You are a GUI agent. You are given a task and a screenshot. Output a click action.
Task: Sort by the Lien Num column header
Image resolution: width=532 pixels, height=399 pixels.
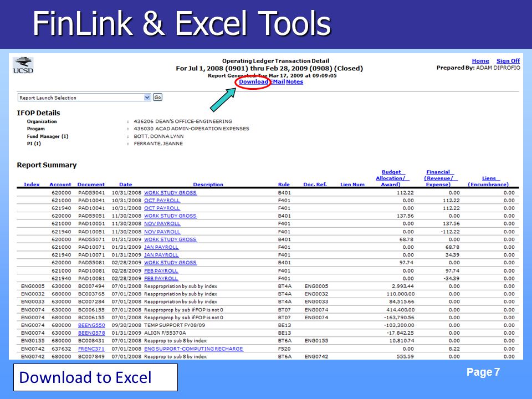352,184
